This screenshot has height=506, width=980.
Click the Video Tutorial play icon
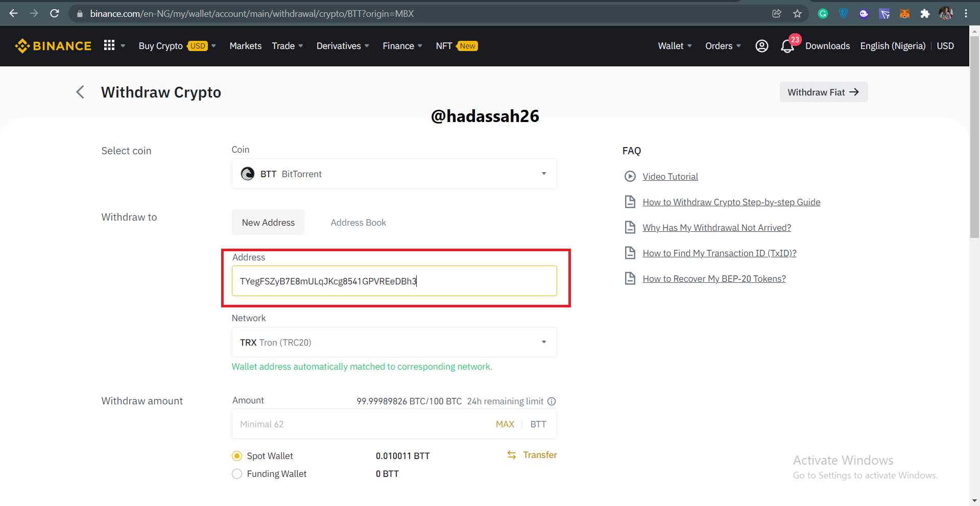630,176
